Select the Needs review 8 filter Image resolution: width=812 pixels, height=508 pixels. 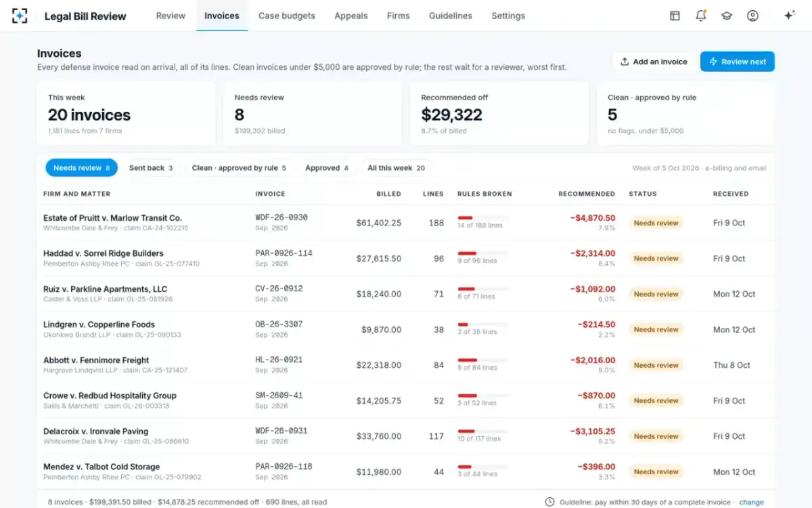pyautogui.click(x=82, y=168)
